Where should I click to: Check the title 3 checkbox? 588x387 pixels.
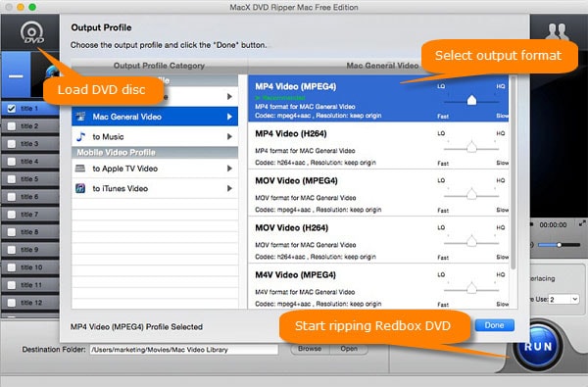click(x=12, y=144)
